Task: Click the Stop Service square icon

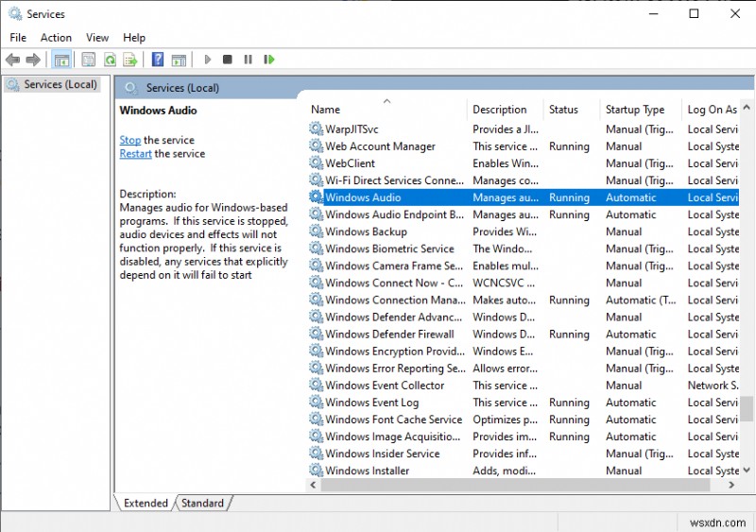Action: pos(228,60)
